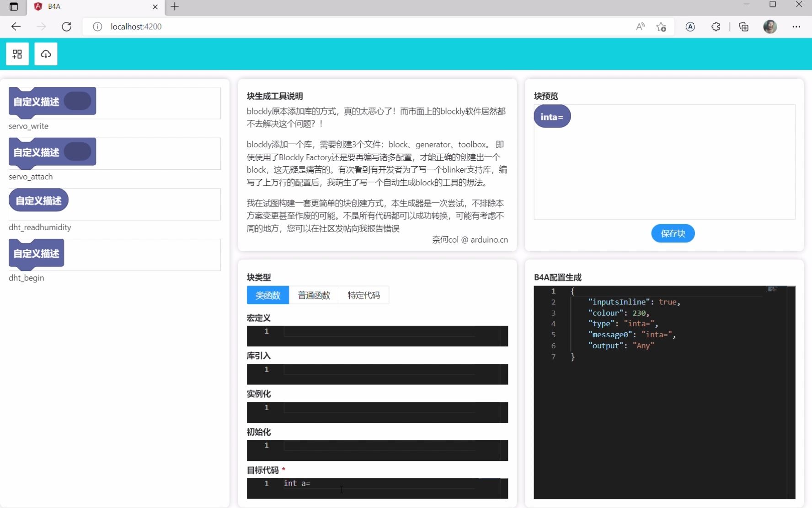The height and width of the screenshot is (508, 812).
Task: Add the page to favorites via star icon
Action: tap(662, 27)
